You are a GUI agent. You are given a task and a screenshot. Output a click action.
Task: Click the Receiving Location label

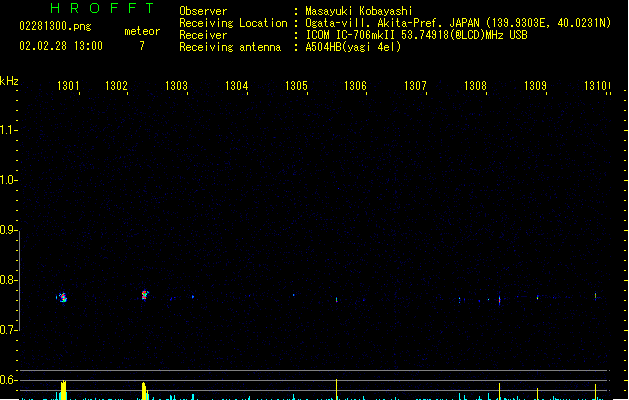pyautogui.click(x=233, y=23)
